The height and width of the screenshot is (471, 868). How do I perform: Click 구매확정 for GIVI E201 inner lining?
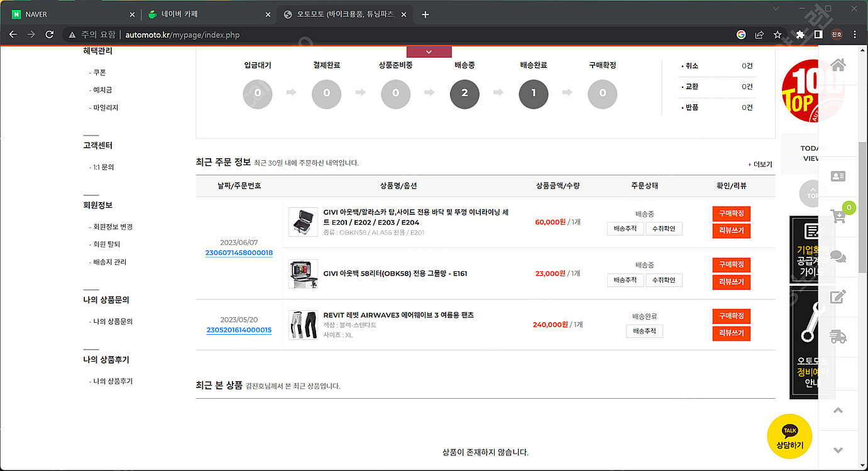pyautogui.click(x=732, y=214)
